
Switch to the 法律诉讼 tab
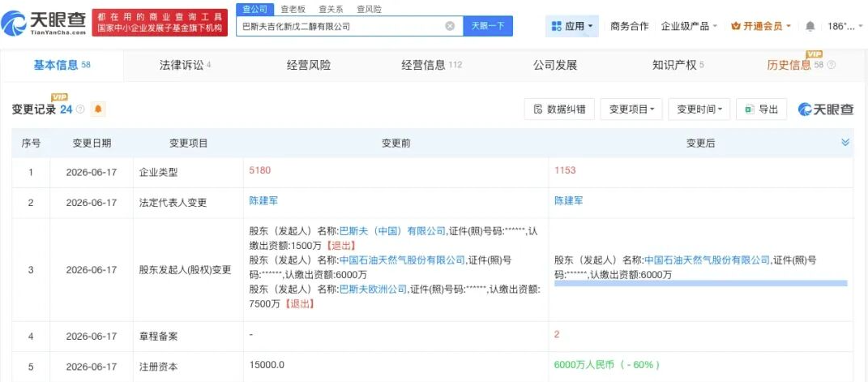click(x=185, y=66)
